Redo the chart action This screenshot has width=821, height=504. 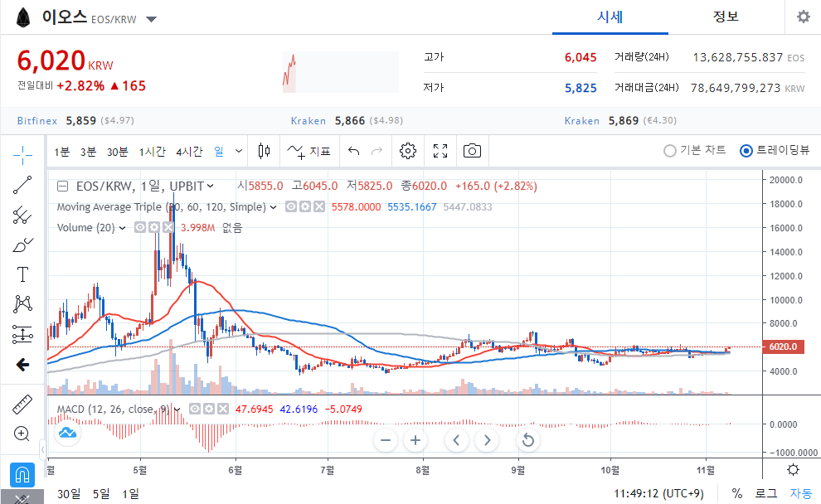coord(377,151)
